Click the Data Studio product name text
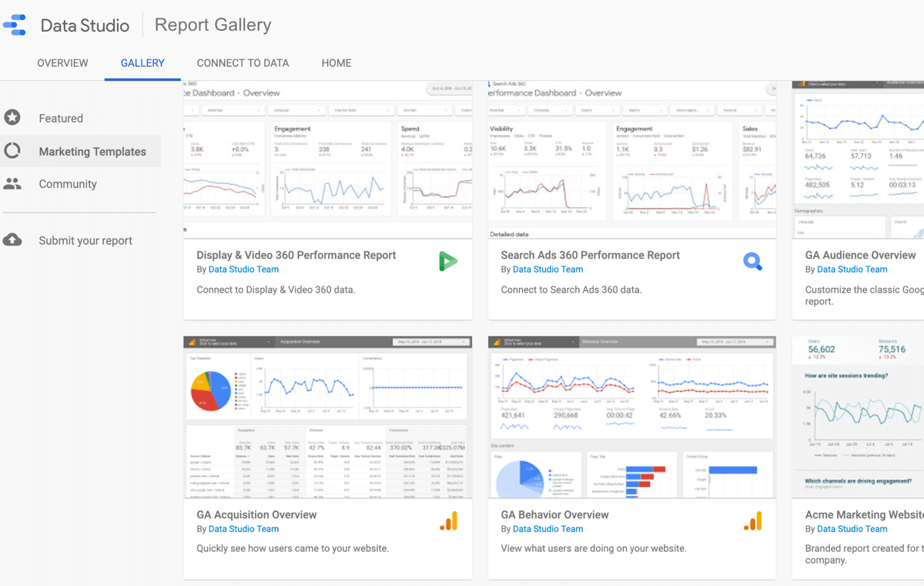This screenshot has height=586, width=924. [x=85, y=25]
